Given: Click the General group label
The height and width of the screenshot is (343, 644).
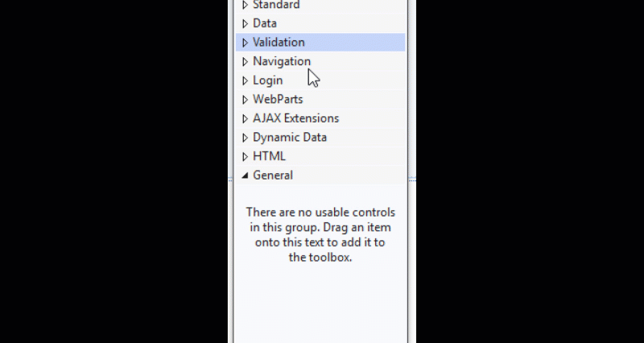Looking at the screenshot, I should tap(273, 176).
